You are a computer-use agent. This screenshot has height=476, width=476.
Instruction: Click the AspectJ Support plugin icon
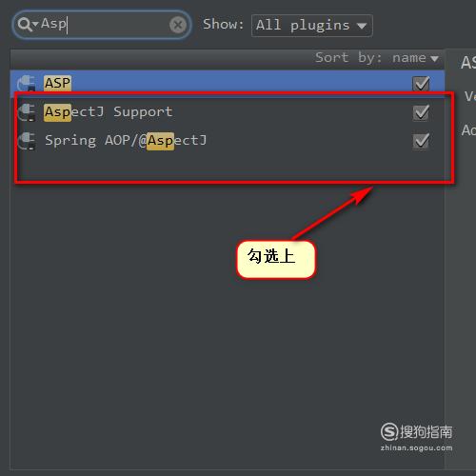(27, 112)
